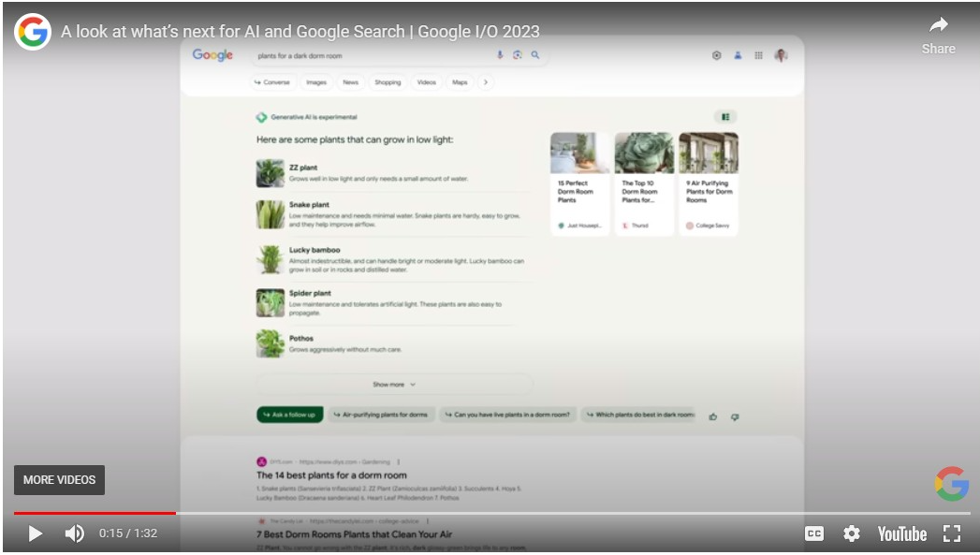
Task: Click the Spider plant thumbnail
Action: coord(270,303)
